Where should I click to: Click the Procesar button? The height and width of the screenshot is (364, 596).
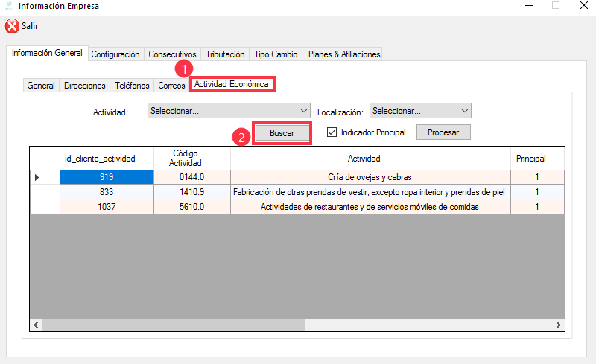[x=443, y=132]
